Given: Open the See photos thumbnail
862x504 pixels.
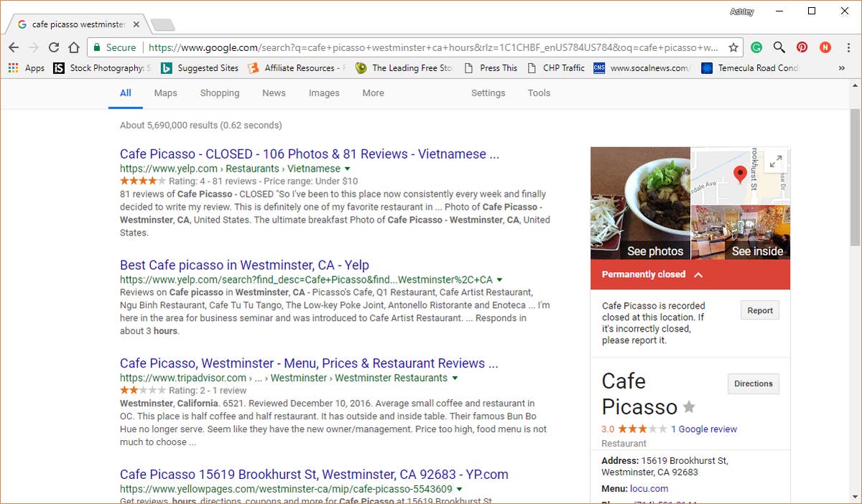Looking at the screenshot, I should 640,203.
